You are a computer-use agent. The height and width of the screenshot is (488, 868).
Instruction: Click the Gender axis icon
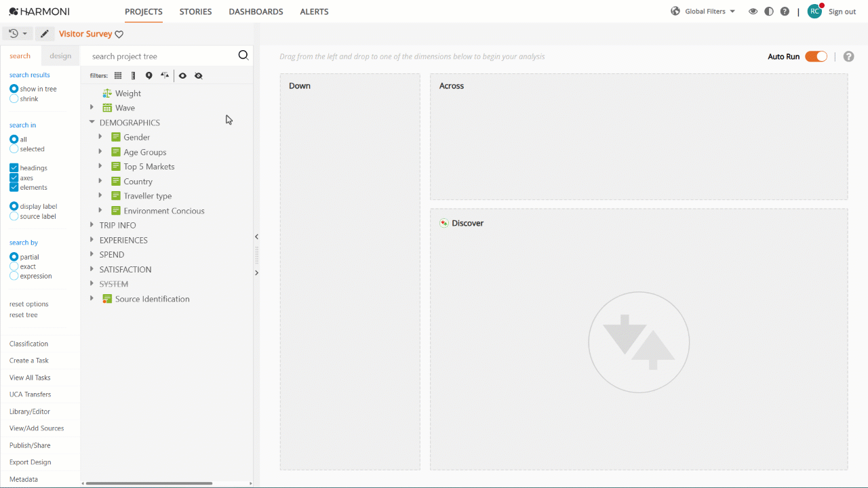pyautogui.click(x=116, y=137)
